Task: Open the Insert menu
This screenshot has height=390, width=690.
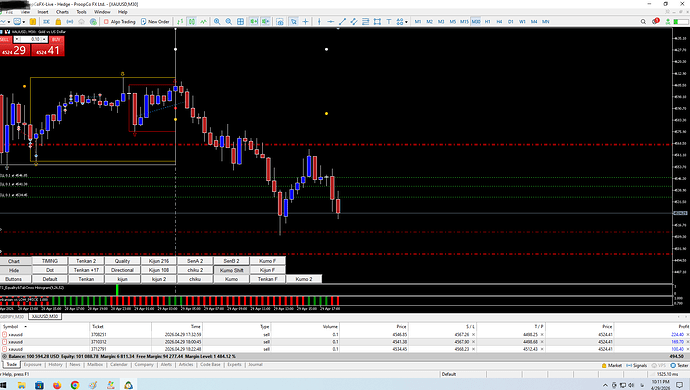Action: click(43, 12)
